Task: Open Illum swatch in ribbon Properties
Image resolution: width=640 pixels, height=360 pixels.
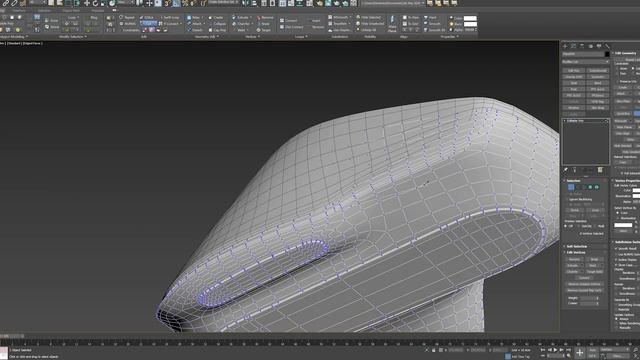Action: click(470, 24)
